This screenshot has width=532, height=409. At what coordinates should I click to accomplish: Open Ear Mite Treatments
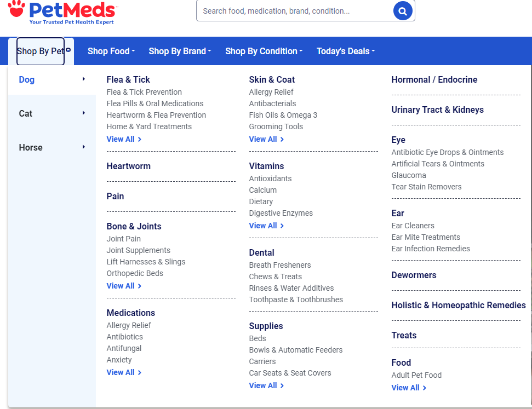[x=426, y=237]
